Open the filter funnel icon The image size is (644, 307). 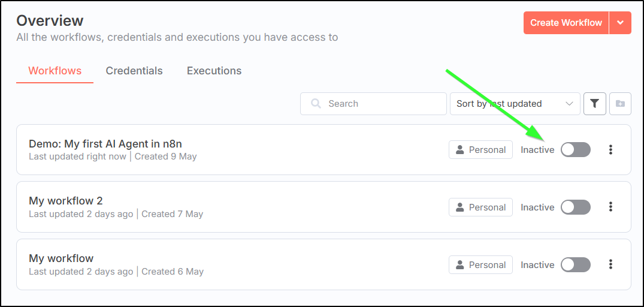[595, 104]
